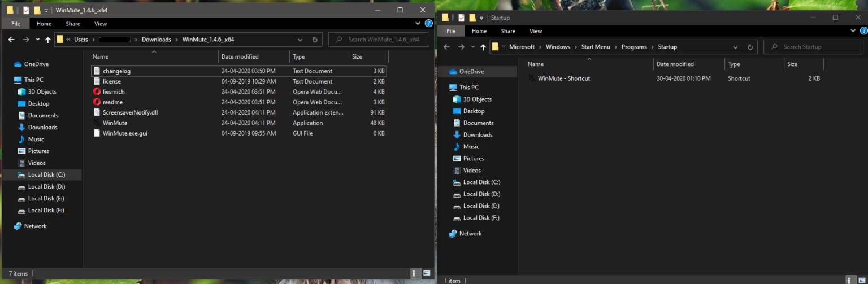Click Refresh button in WinMute folder window

[315, 40]
